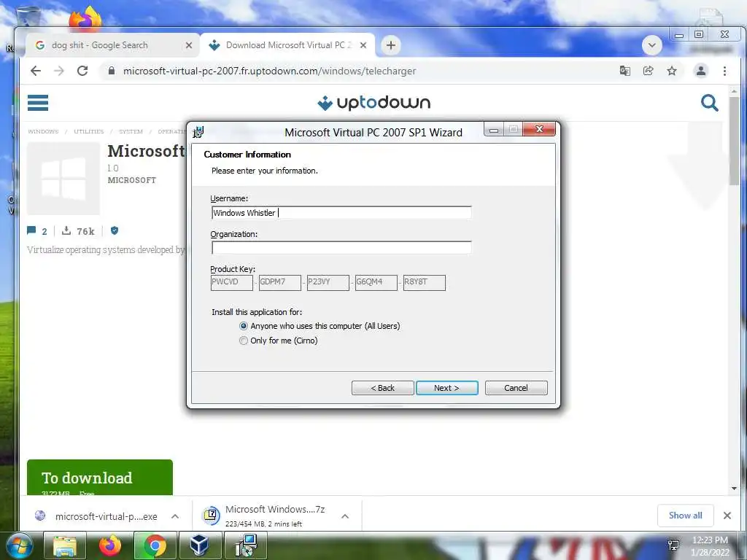Image resolution: width=747 pixels, height=560 pixels.
Task: Close the Chrome downloads bar
Action: tap(727, 516)
